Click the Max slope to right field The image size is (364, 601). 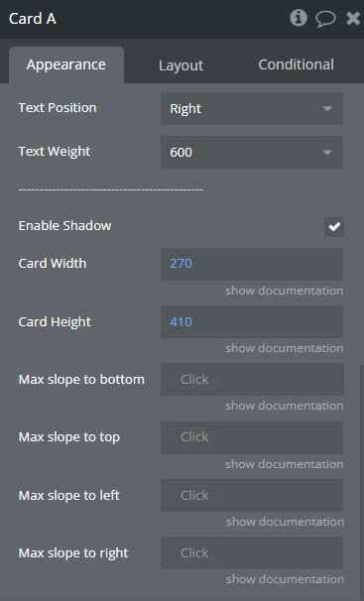coord(252,552)
